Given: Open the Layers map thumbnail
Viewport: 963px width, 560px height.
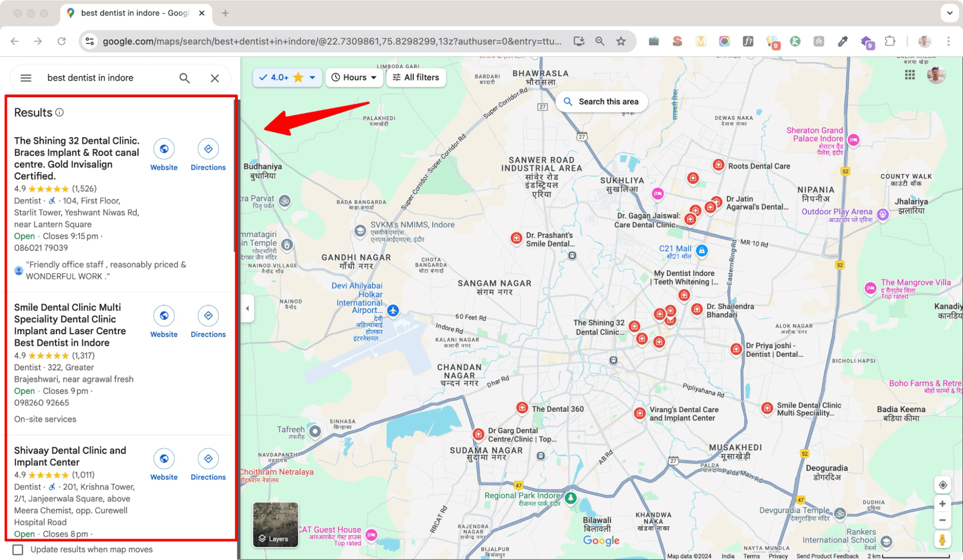Looking at the screenshot, I should coord(276,525).
